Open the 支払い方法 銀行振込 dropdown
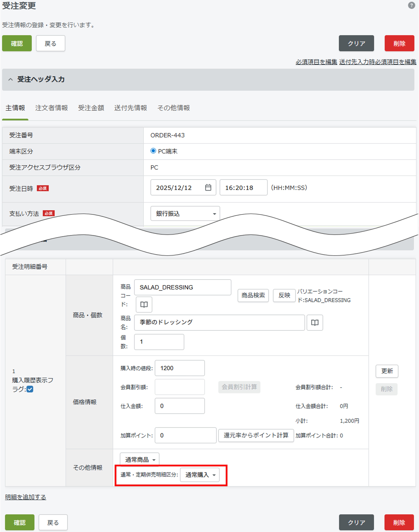 coord(185,214)
